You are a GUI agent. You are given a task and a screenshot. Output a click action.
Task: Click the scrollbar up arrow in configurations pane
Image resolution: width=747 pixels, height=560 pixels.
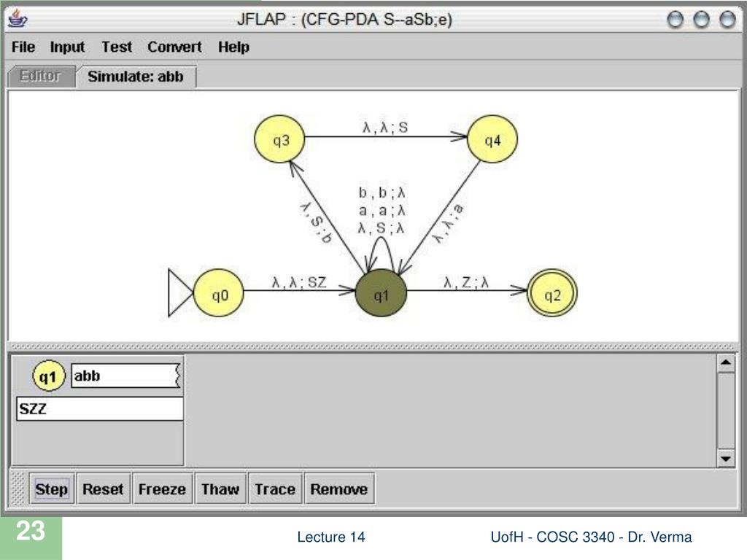click(726, 363)
